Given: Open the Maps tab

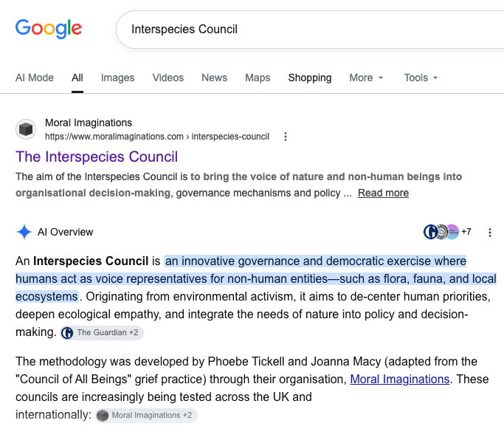Looking at the screenshot, I should click(x=258, y=78).
